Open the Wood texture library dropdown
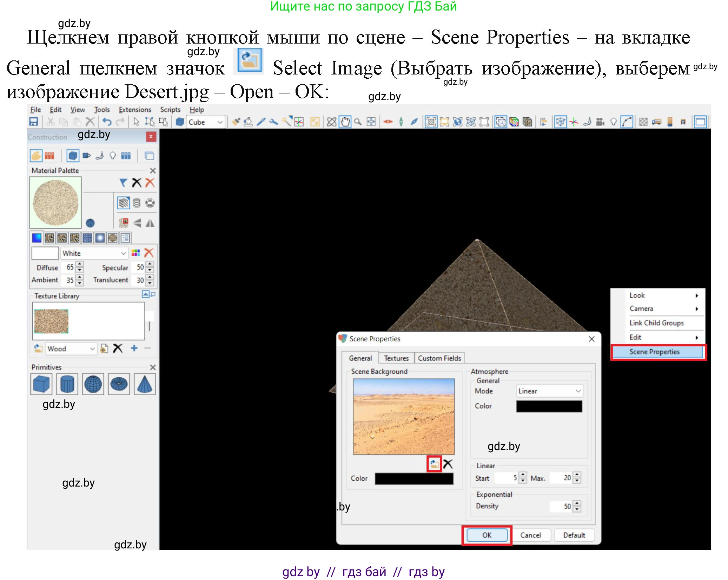 [x=92, y=348]
